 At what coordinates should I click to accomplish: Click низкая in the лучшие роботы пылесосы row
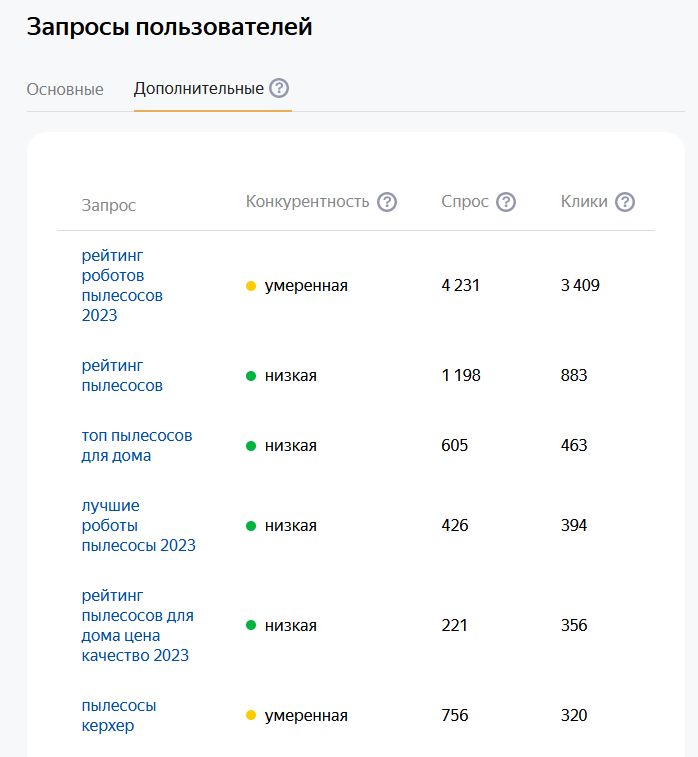pyautogui.click(x=291, y=525)
